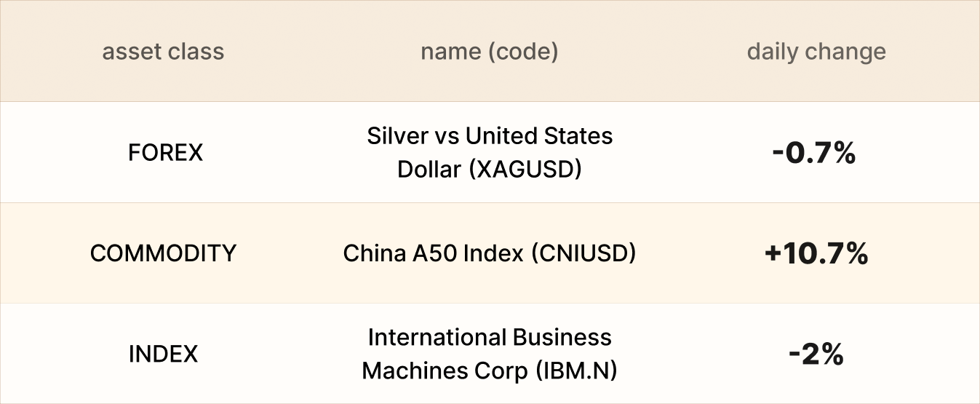Screen dimensions: 980x404
Task: Click the name (code) column header
Action: [x=489, y=52]
